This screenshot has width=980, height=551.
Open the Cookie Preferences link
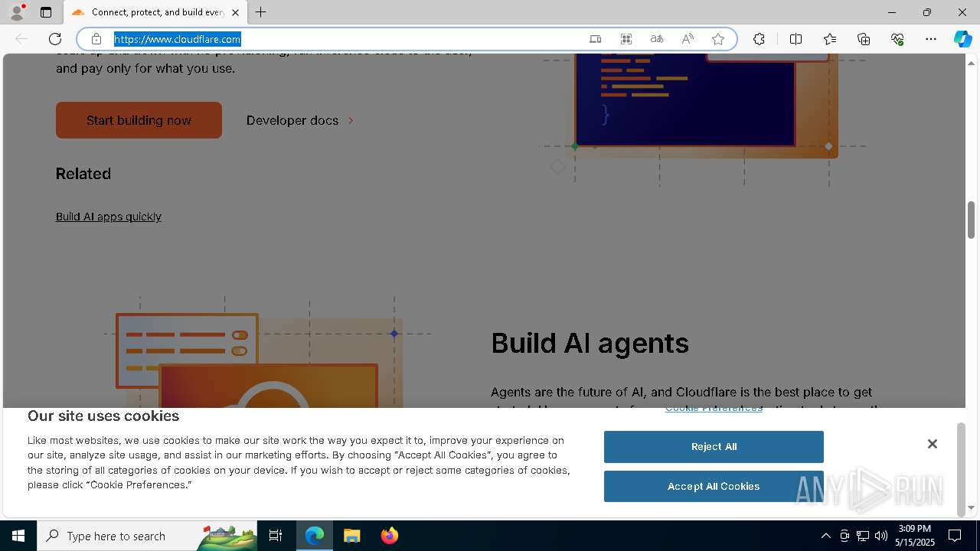tap(714, 408)
